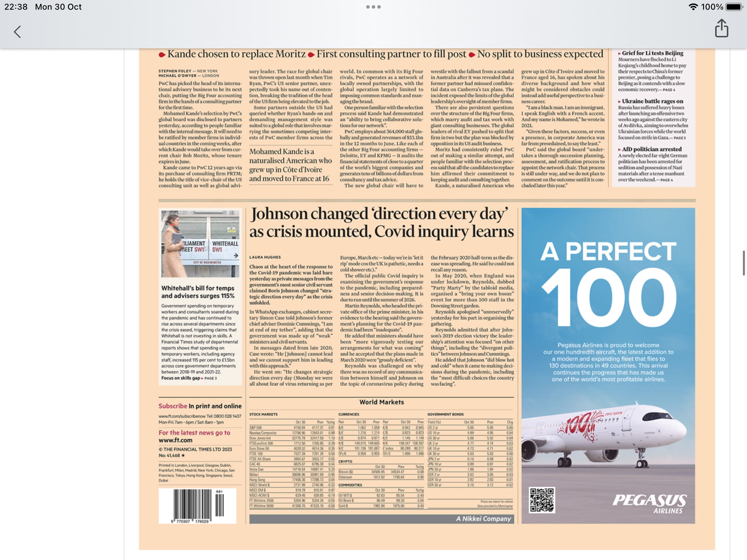Tap the Michael O'Dwyer — London byline

pyautogui.click(x=189, y=75)
